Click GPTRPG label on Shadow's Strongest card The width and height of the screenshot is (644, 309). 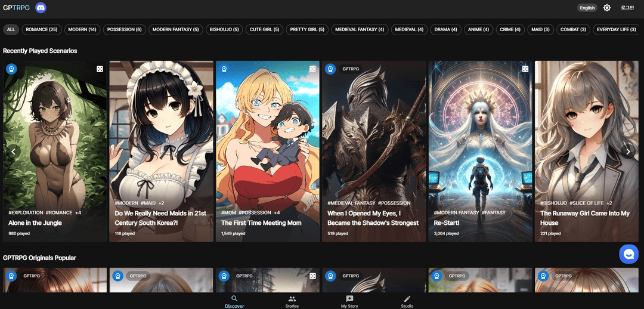click(x=351, y=69)
